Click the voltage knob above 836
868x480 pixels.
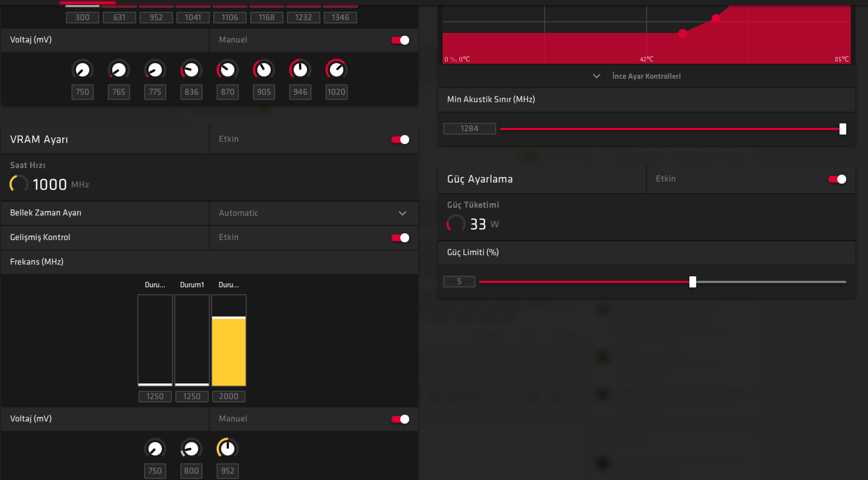[x=191, y=70]
